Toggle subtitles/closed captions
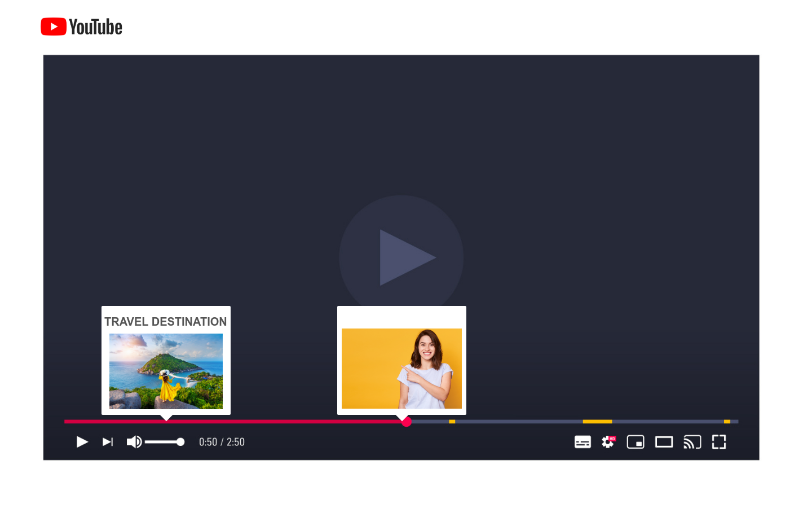This screenshot has height=508, width=812. tap(582, 442)
